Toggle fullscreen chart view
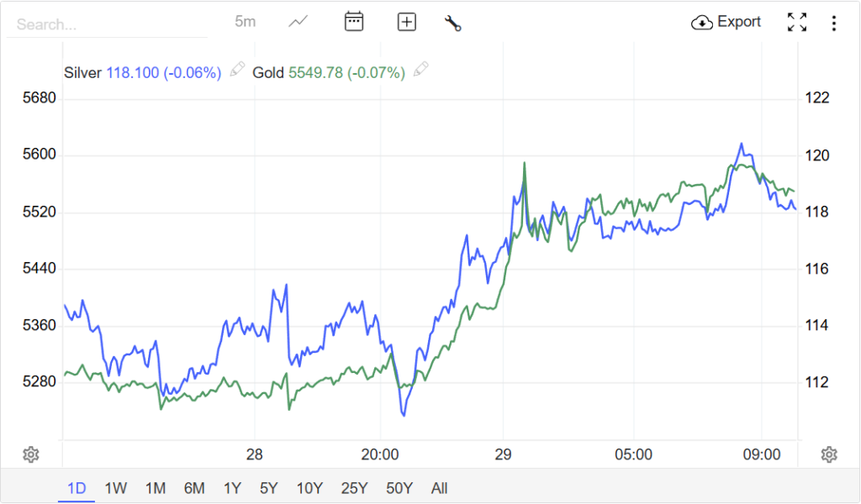 point(796,23)
